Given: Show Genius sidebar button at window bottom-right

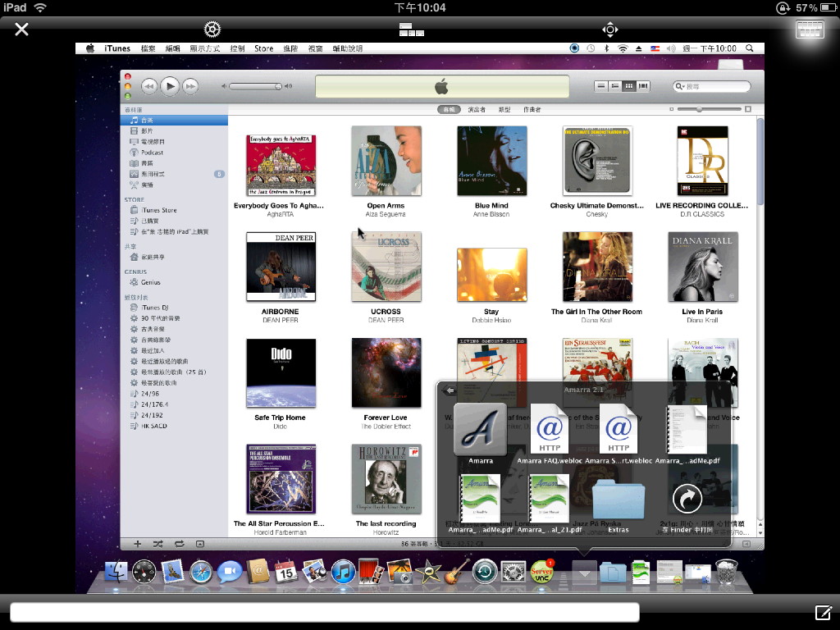Looking at the screenshot, I should click(746, 544).
